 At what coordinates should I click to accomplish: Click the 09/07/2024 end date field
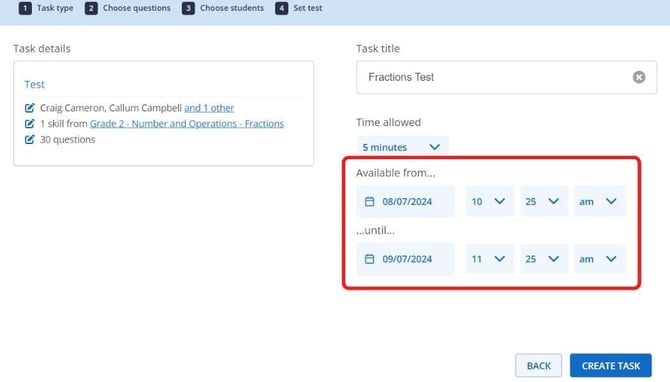tap(405, 259)
